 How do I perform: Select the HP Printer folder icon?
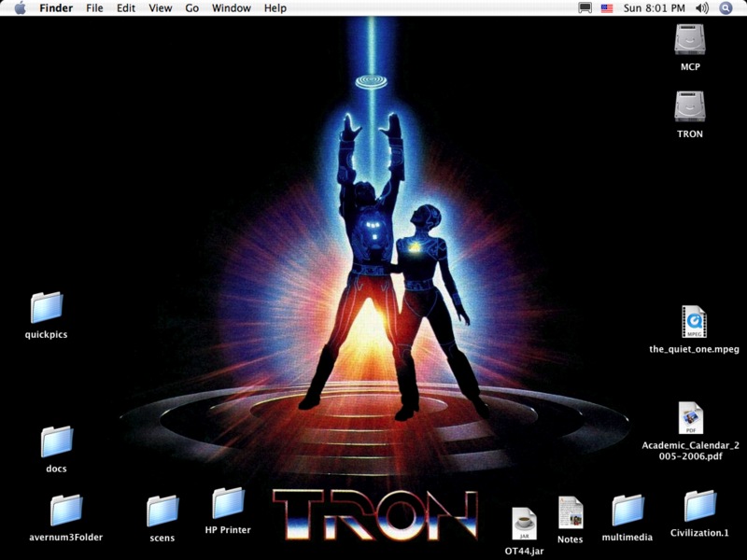228,503
